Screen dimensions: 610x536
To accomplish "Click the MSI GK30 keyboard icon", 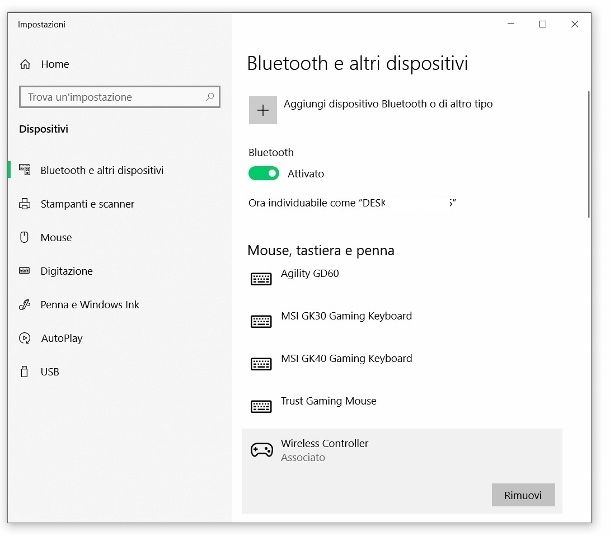I will click(261, 321).
